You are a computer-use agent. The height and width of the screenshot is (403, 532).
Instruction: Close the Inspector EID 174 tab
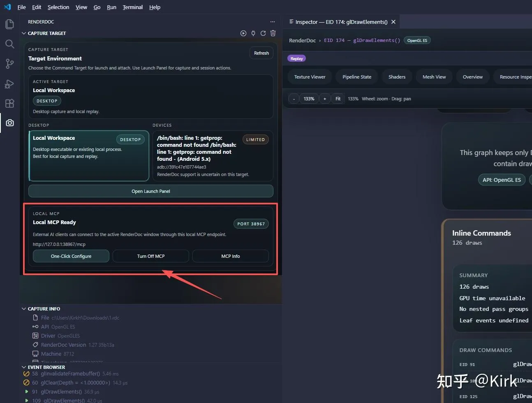393,22
